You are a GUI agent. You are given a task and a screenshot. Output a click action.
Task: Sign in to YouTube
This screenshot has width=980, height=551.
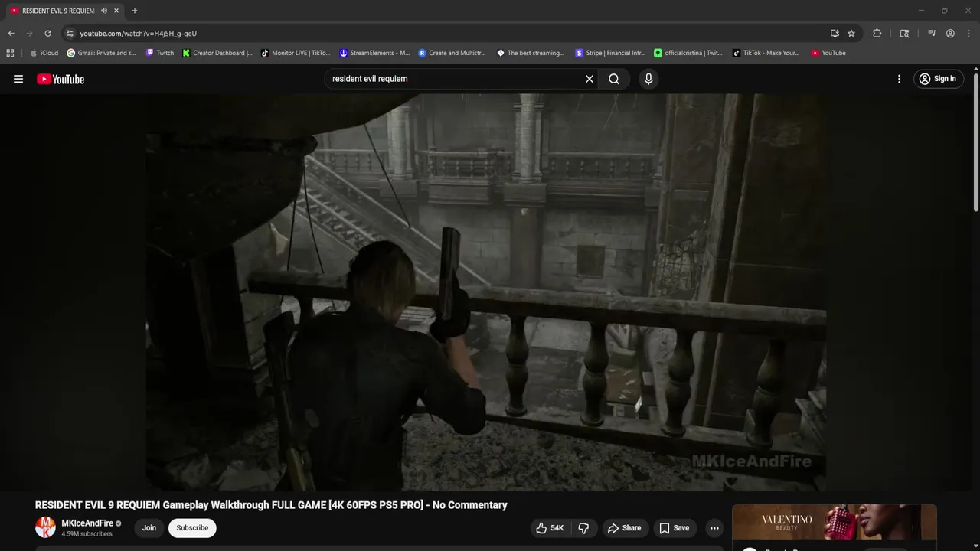pyautogui.click(x=938, y=79)
